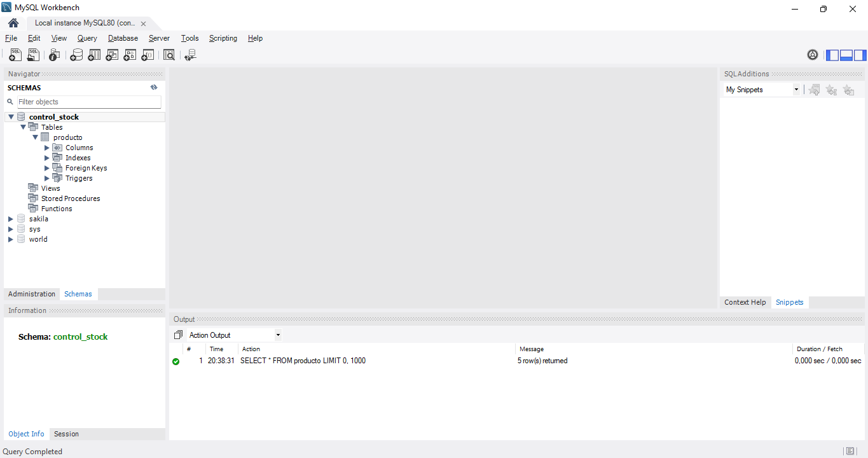Create a new SQL tab icon
The width and height of the screenshot is (868, 458).
coord(15,55)
